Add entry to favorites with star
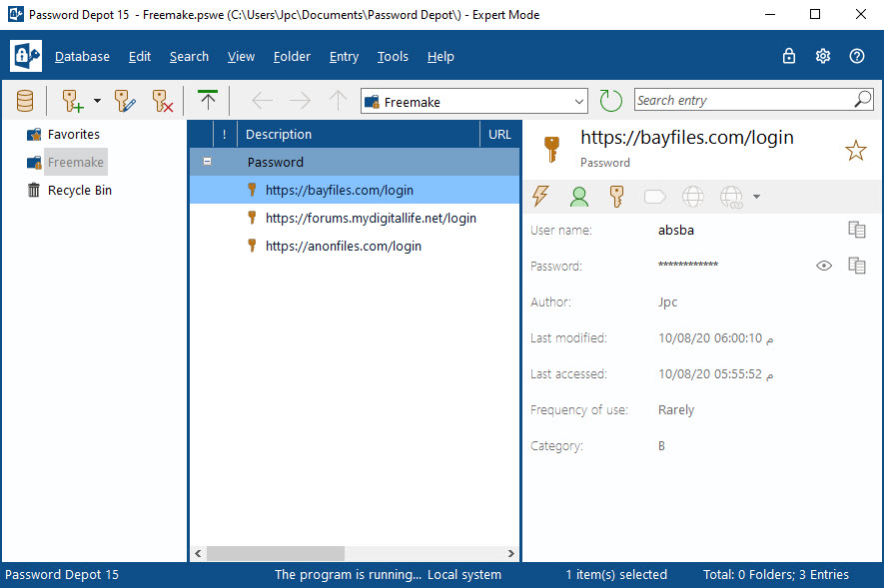884x588 pixels. pyautogui.click(x=855, y=151)
